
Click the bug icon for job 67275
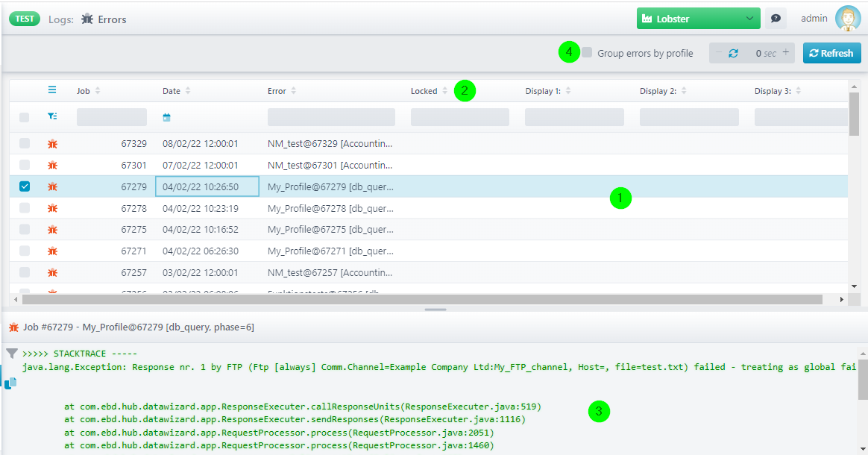pos(53,230)
